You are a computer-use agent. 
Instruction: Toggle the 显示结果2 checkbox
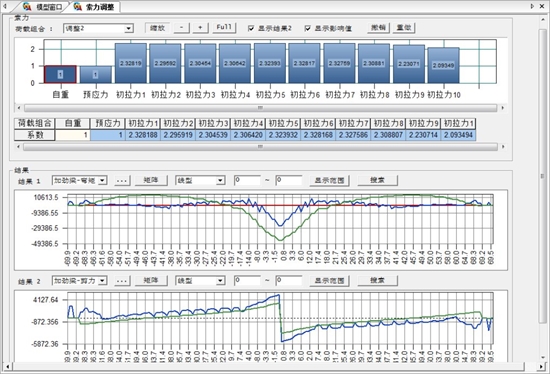(x=251, y=28)
